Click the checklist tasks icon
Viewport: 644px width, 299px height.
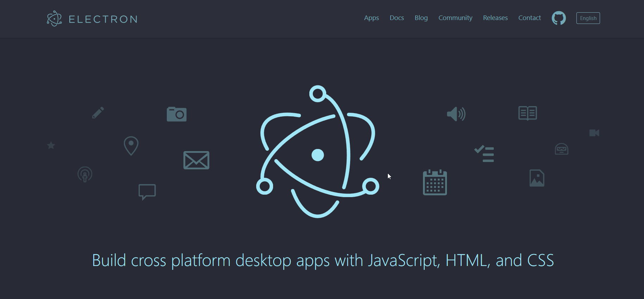484,154
